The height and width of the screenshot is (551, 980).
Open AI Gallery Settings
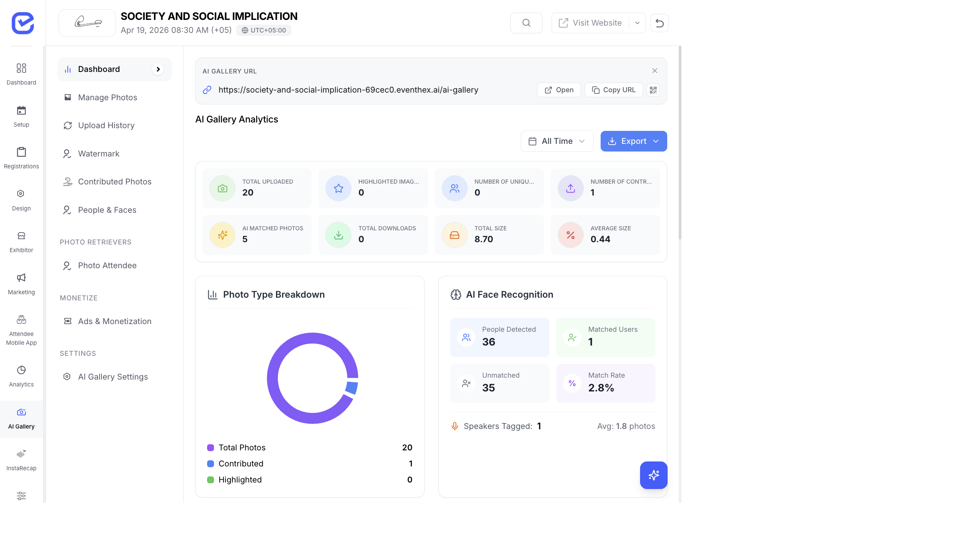113,377
